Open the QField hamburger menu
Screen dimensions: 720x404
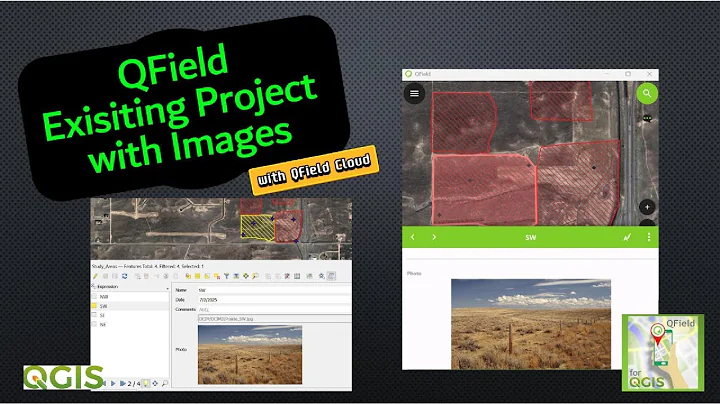414,94
